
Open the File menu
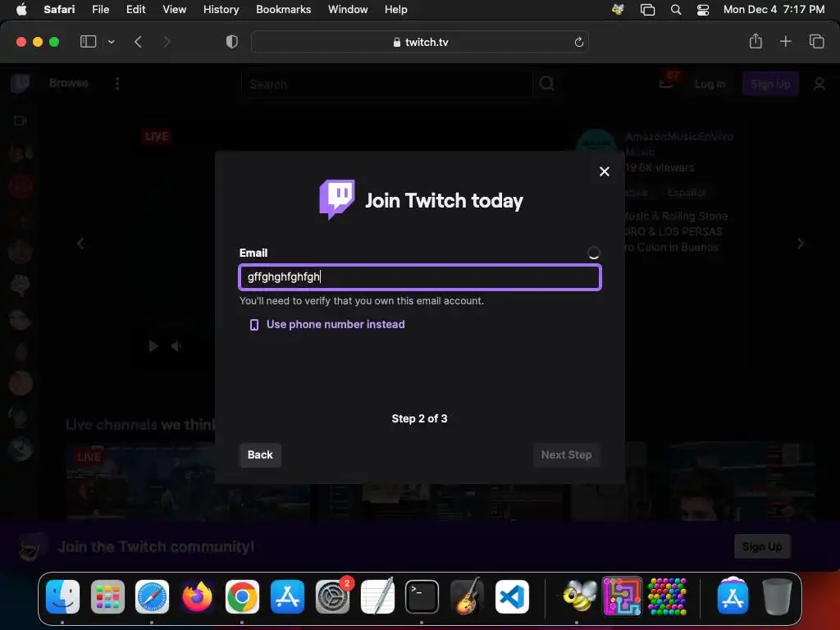[100, 9]
